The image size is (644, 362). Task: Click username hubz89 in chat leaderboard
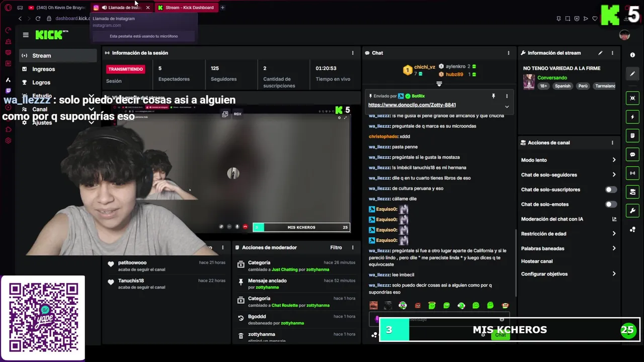click(x=454, y=74)
